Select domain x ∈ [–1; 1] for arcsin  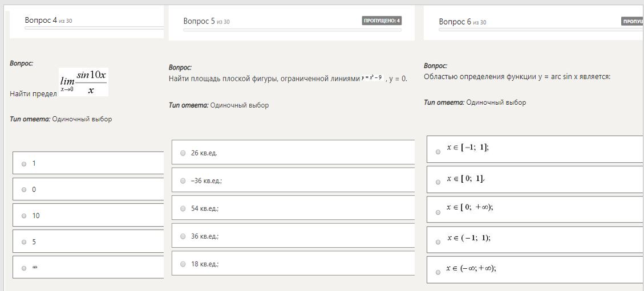438,152
